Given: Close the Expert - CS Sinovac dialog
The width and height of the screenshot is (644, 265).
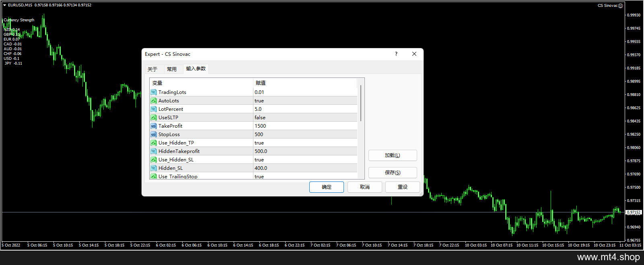Looking at the screenshot, I should [x=414, y=54].
